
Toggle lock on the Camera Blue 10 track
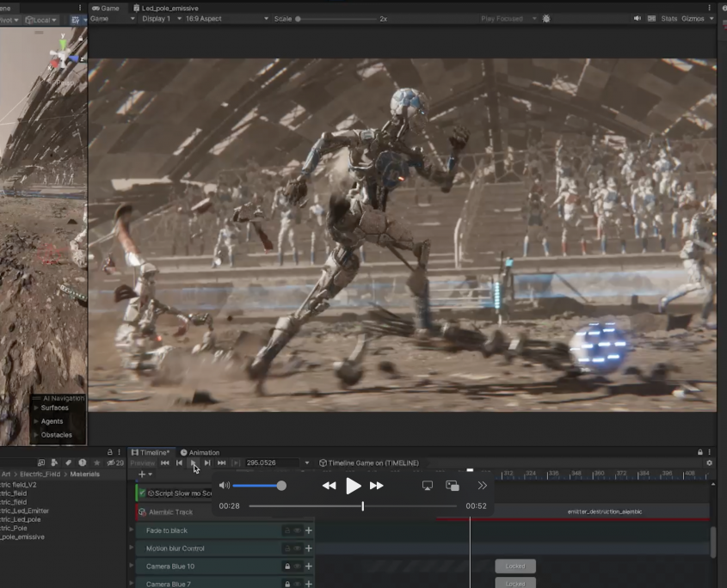pos(287,567)
